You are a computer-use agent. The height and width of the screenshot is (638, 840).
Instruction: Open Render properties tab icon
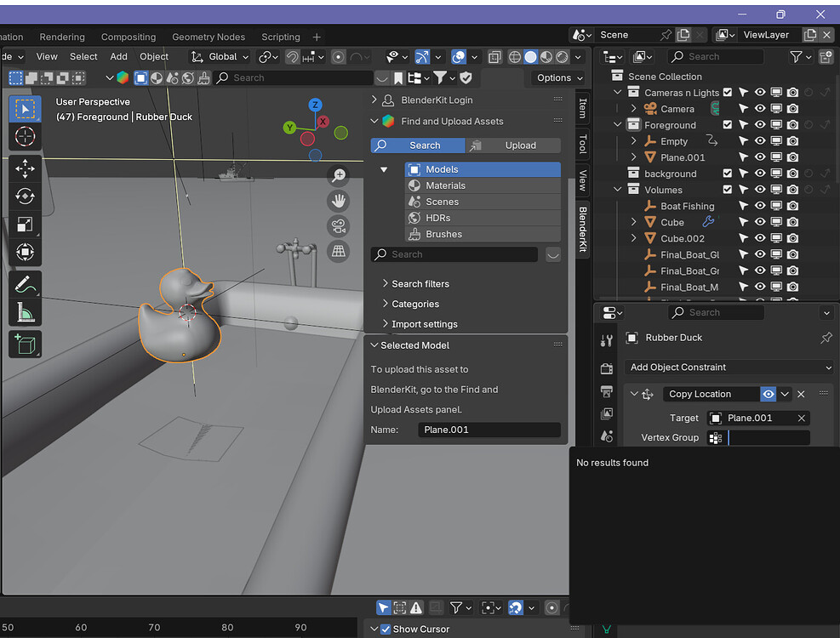(x=607, y=368)
